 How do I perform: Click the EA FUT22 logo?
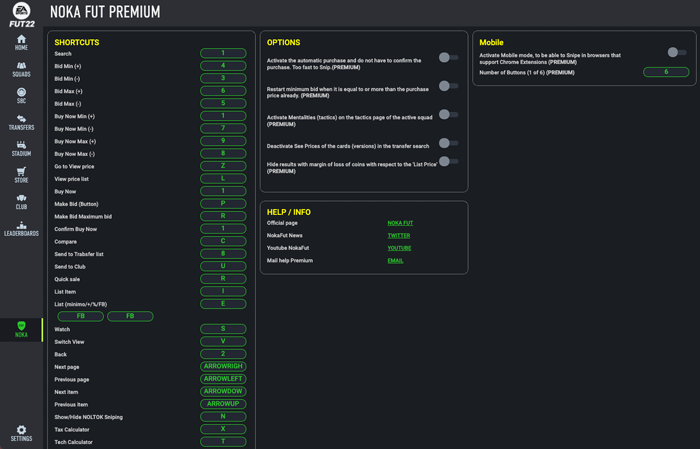pyautogui.click(x=21, y=14)
